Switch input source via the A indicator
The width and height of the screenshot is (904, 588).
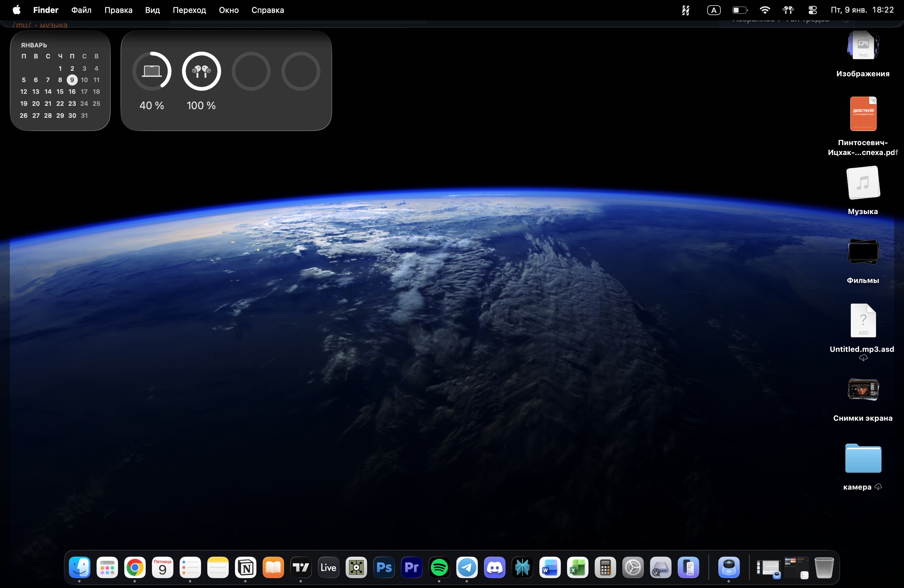coord(714,10)
